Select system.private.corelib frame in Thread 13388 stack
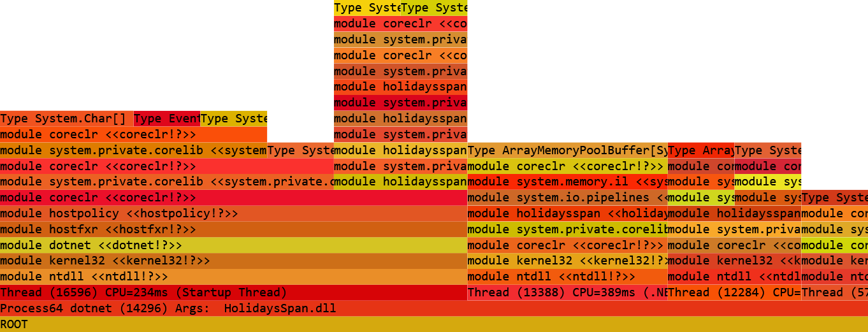This screenshot has width=868, height=332. pos(567,229)
